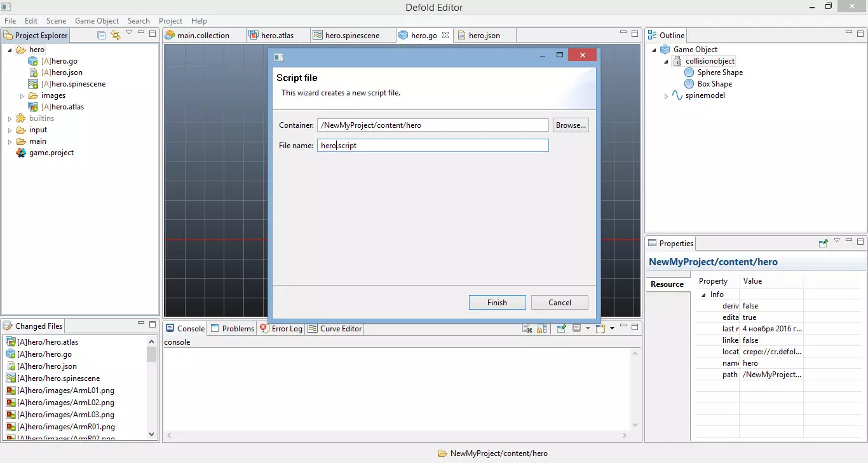
Task: Click the spinemodel wave icon in Outline
Action: click(x=677, y=95)
